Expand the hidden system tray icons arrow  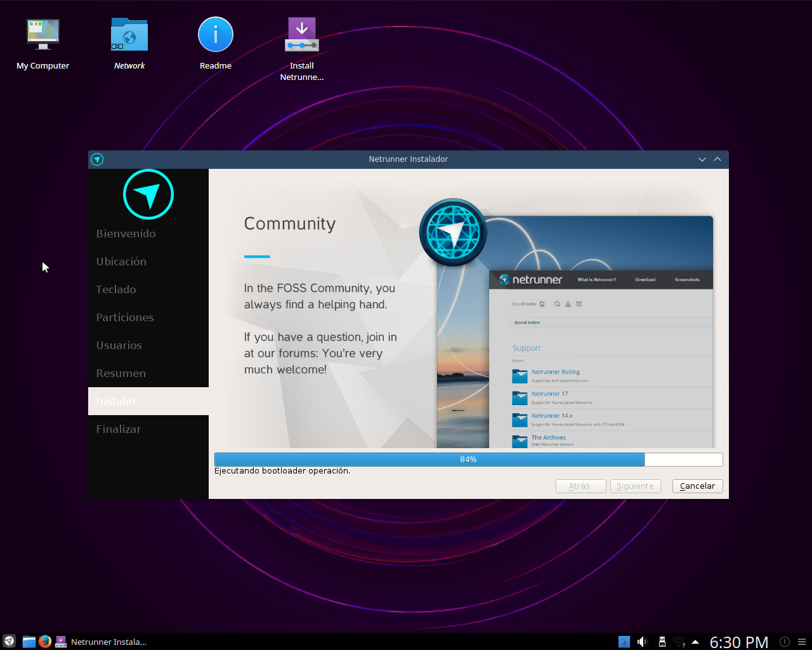695,642
